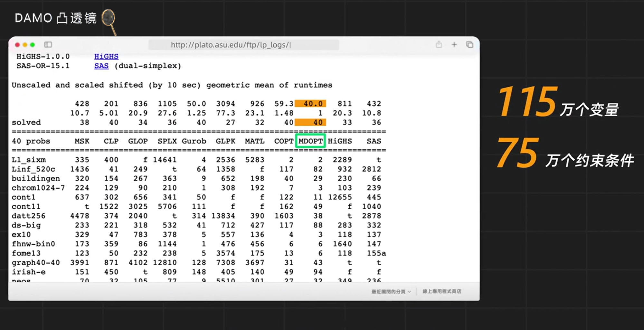The height and width of the screenshot is (330, 644).
Task: Click the 'Unscaled and scaled shifted' heading line
Action: (172, 85)
